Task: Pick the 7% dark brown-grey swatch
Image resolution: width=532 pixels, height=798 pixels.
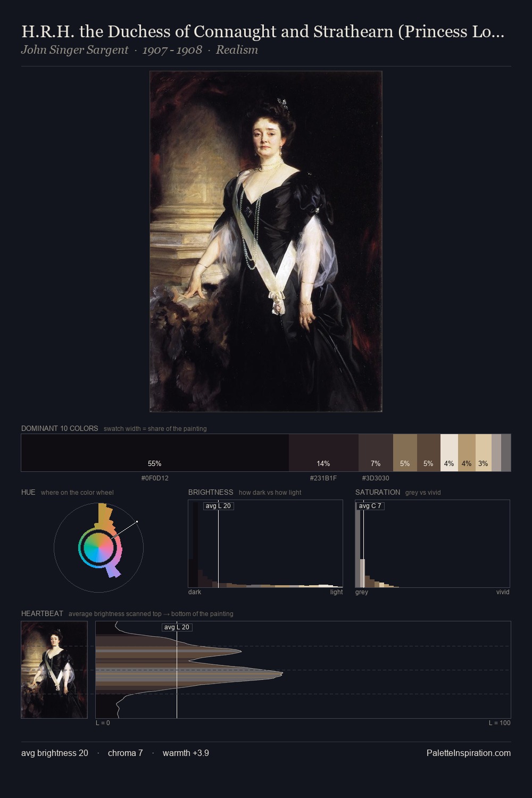Action: pyautogui.click(x=376, y=453)
